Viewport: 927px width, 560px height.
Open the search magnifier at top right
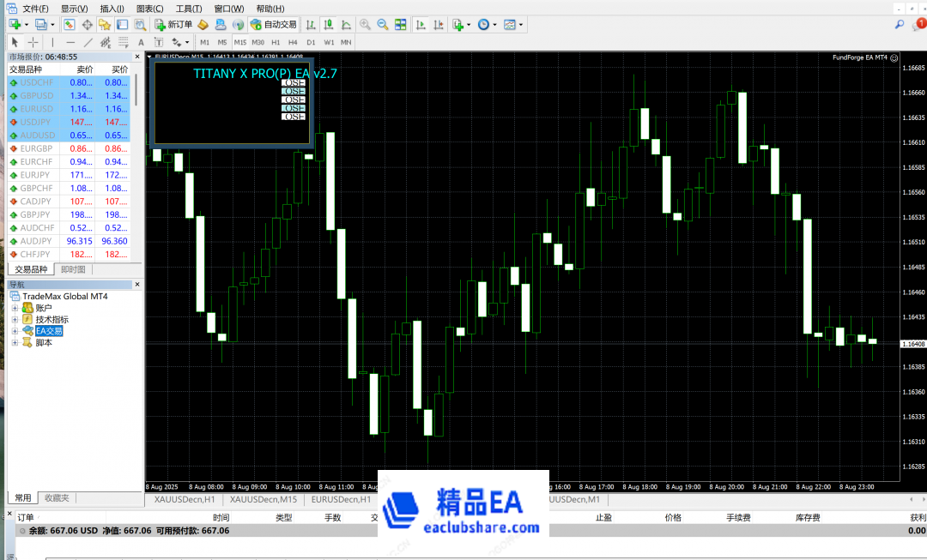pyautogui.click(x=900, y=24)
